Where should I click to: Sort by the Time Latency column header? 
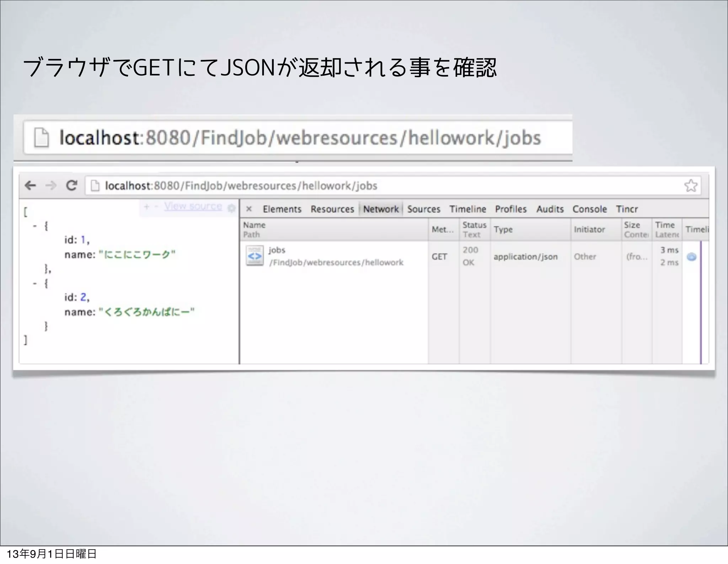[x=667, y=230]
